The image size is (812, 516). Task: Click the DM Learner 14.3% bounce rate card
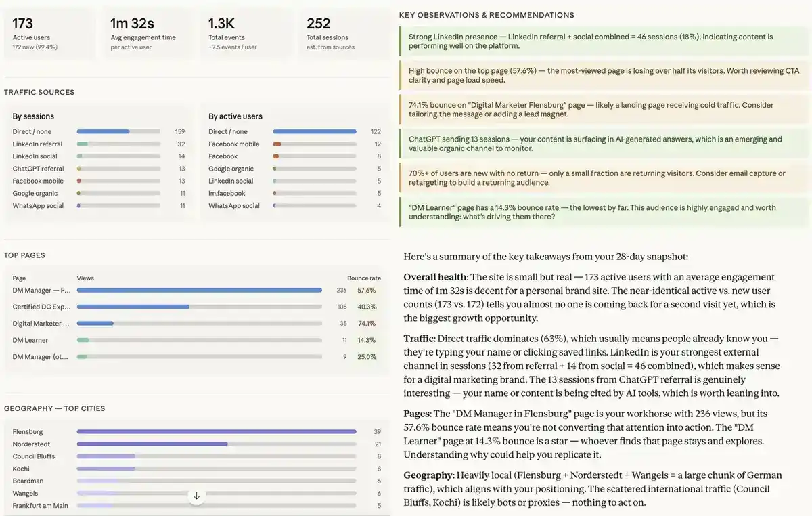pyautogui.click(x=605, y=212)
